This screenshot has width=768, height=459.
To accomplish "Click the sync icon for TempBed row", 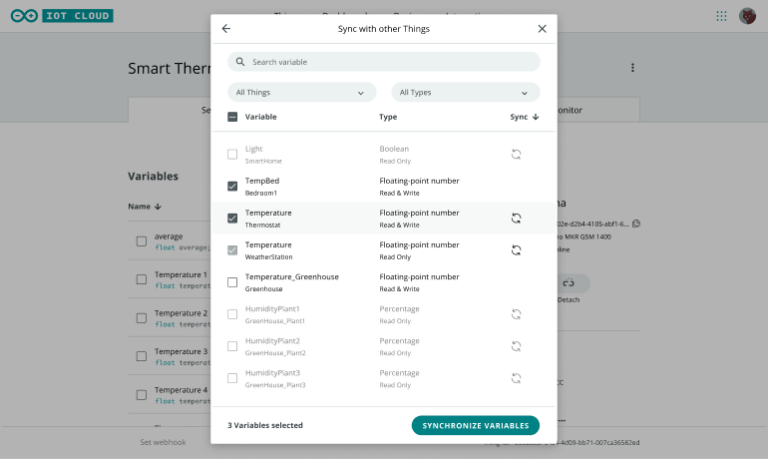I will (516, 186).
